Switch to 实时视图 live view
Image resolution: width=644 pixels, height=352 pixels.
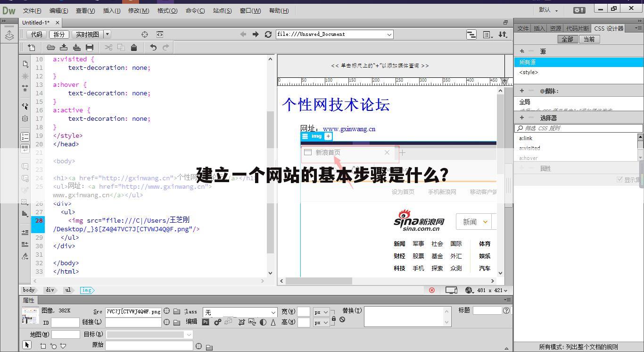click(87, 34)
